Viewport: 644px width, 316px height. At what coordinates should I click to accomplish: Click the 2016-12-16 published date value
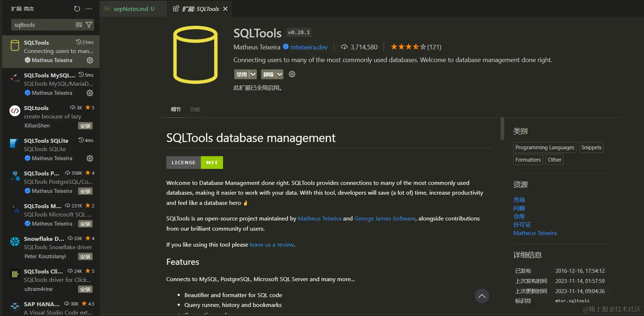point(580,271)
